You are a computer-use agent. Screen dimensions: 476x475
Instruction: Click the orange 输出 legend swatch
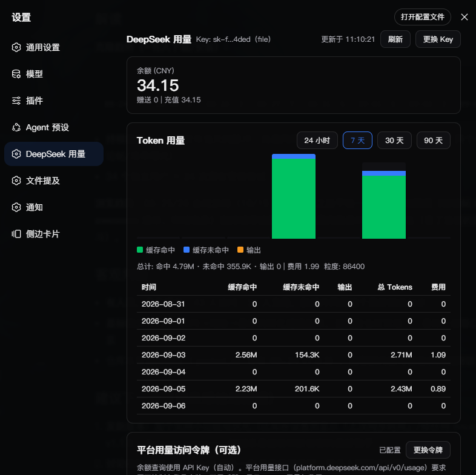click(x=240, y=250)
